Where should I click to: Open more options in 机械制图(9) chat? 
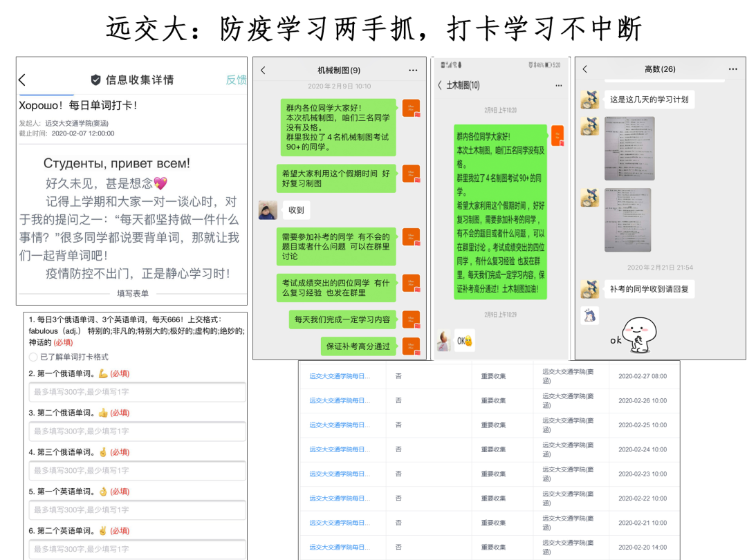tap(413, 71)
